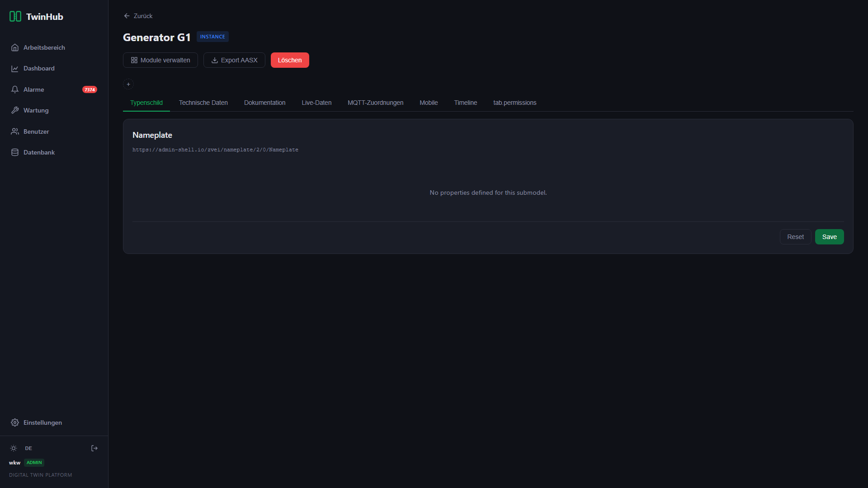The image size is (868, 488).
Task: Click the TwinHub logo icon
Action: (x=15, y=17)
